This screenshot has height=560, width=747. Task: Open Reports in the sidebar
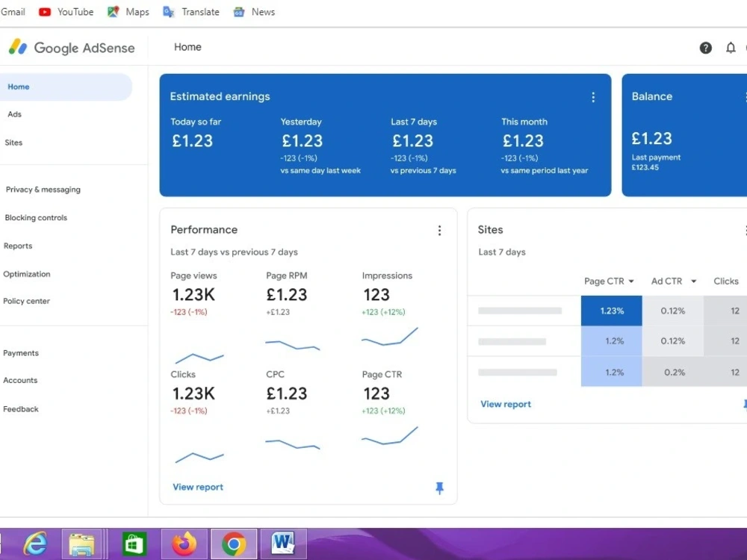pos(18,246)
